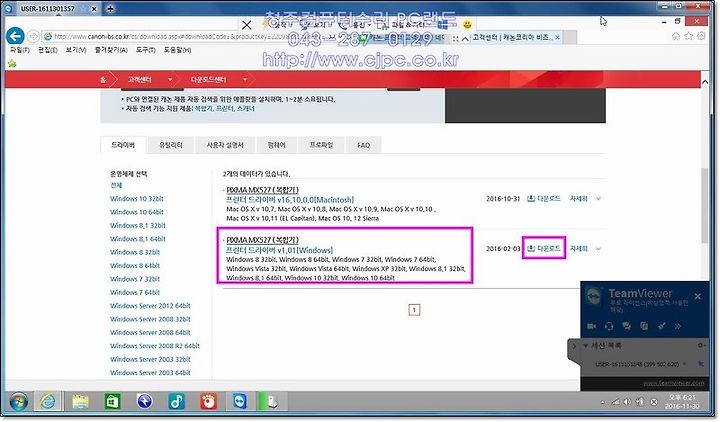720x422 pixels.
Task: Filter by Windows Server 2012 64bit
Action: pyautogui.click(x=150, y=306)
